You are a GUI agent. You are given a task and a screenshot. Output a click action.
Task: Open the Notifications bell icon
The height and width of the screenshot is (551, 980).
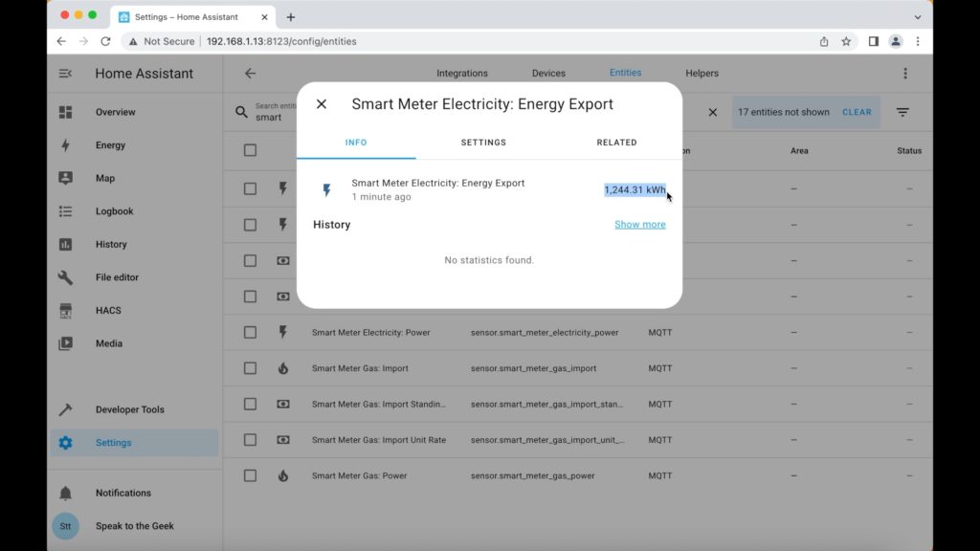(x=66, y=493)
